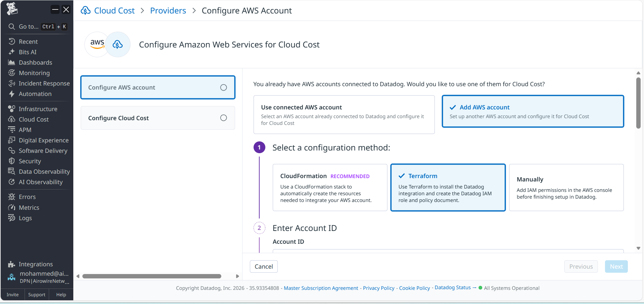Click the Dashboards chart icon in sidebar

[12, 62]
